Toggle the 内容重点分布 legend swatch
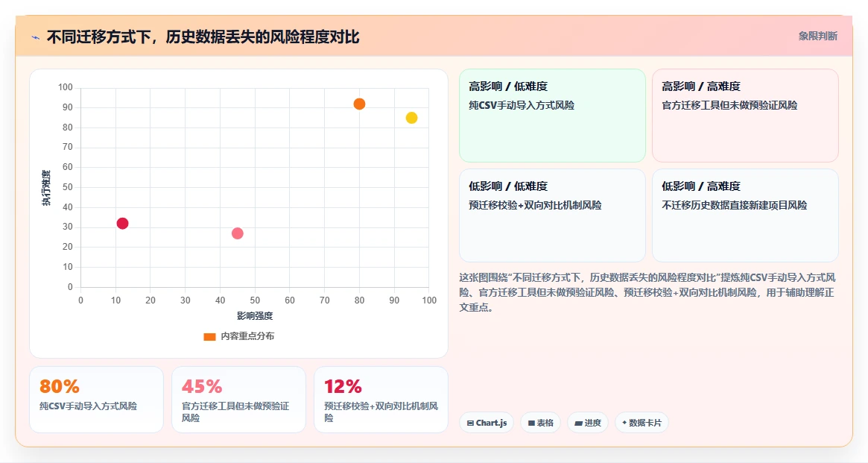This screenshot has height=463, width=868. click(x=209, y=337)
